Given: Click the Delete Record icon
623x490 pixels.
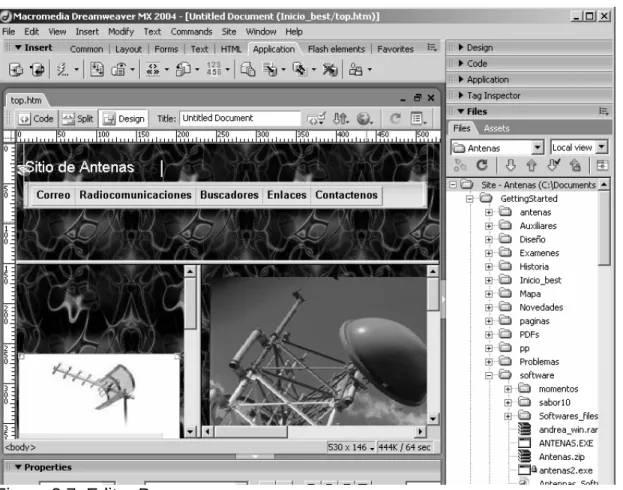Looking at the screenshot, I should pos(330,70).
